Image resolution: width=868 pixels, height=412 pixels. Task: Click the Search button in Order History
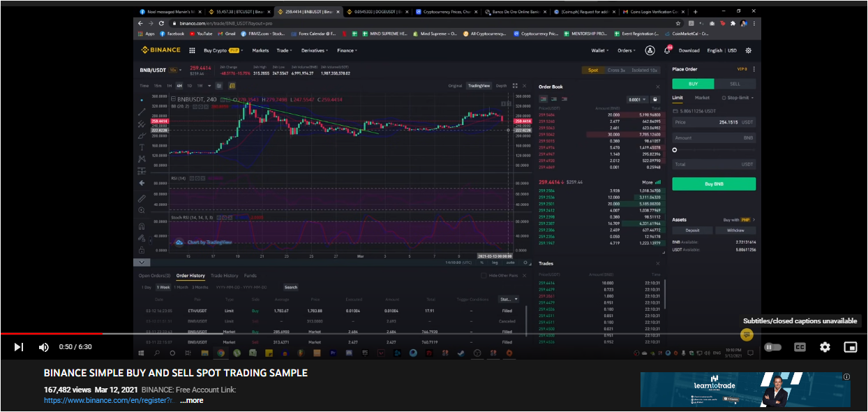tap(291, 287)
